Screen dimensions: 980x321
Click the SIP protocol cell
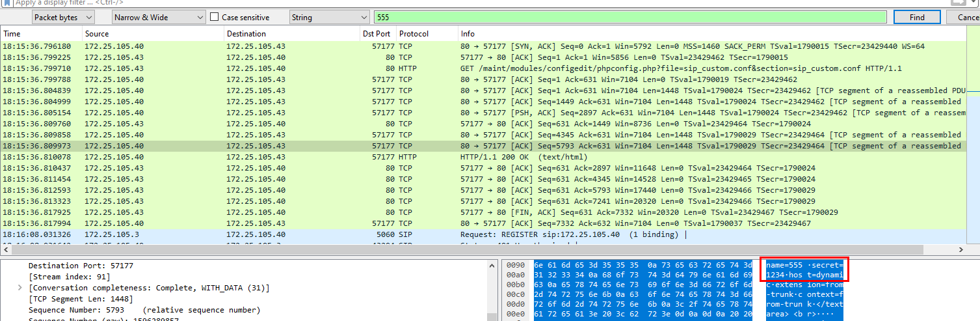[x=405, y=234]
